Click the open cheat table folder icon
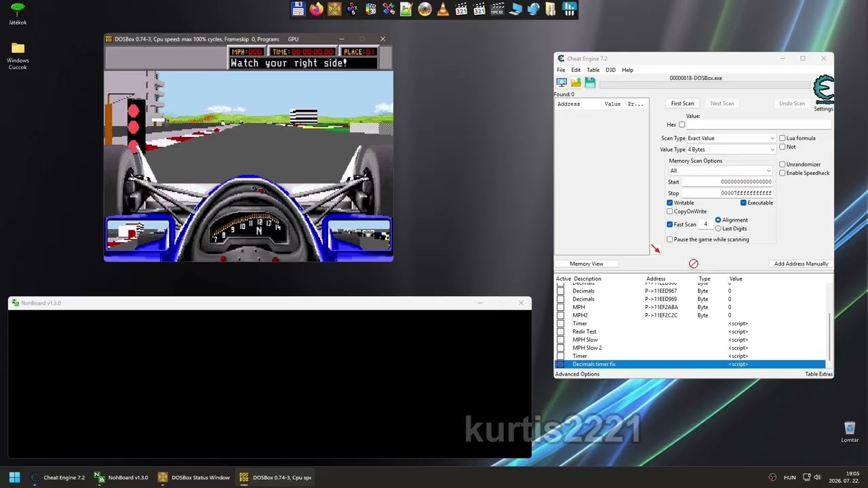 [576, 83]
